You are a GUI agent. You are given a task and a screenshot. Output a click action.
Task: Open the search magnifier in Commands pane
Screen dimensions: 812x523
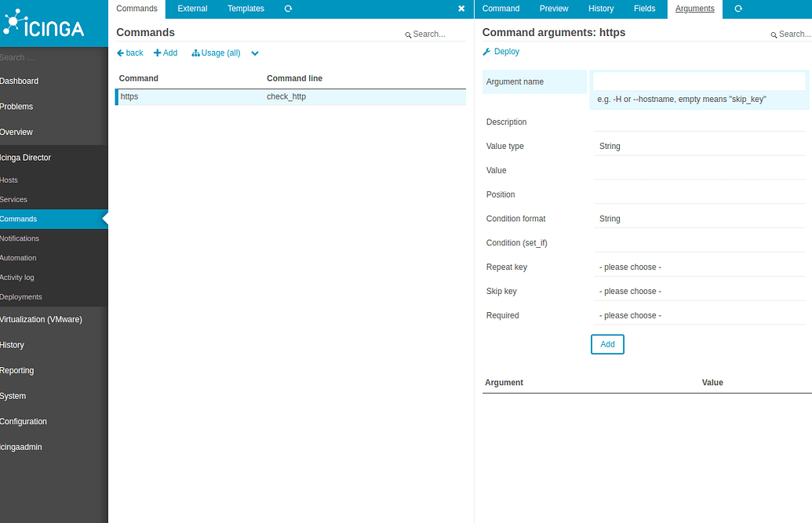tap(408, 34)
